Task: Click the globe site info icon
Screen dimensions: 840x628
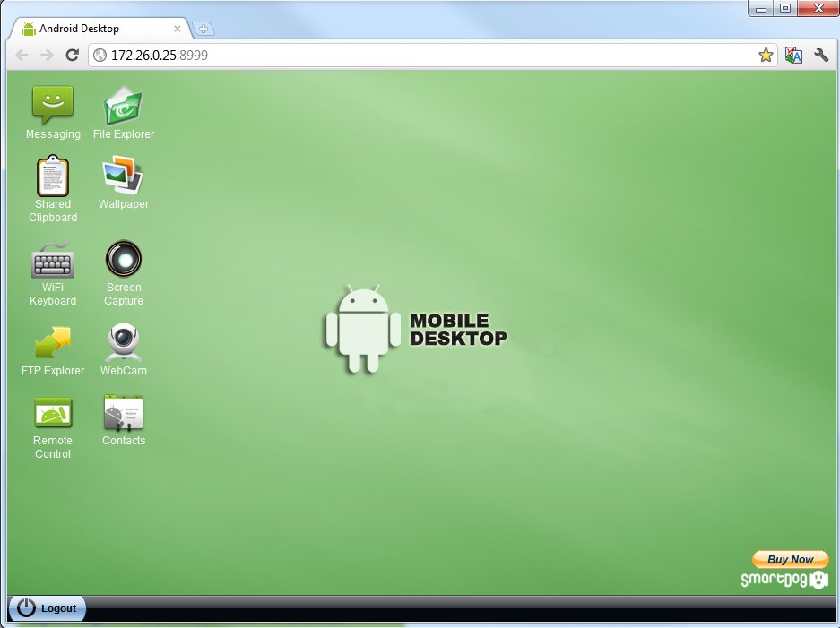Action: (100, 56)
